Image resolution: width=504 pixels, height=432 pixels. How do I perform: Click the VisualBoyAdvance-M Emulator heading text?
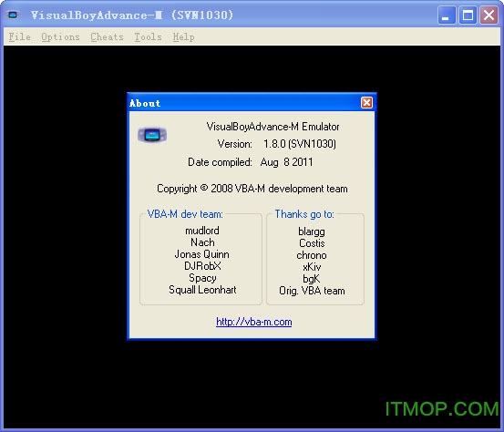pos(273,127)
